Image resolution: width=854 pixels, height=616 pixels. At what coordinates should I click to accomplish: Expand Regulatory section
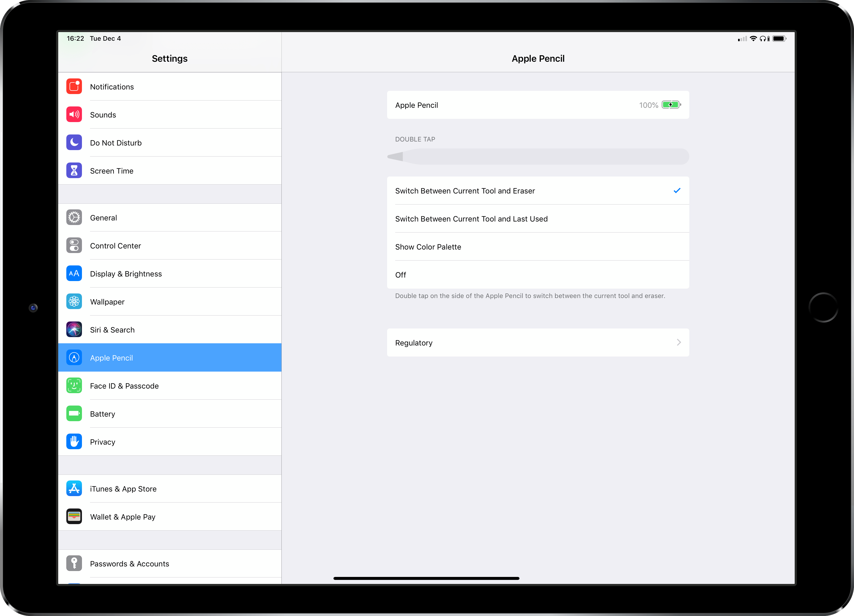[538, 342]
